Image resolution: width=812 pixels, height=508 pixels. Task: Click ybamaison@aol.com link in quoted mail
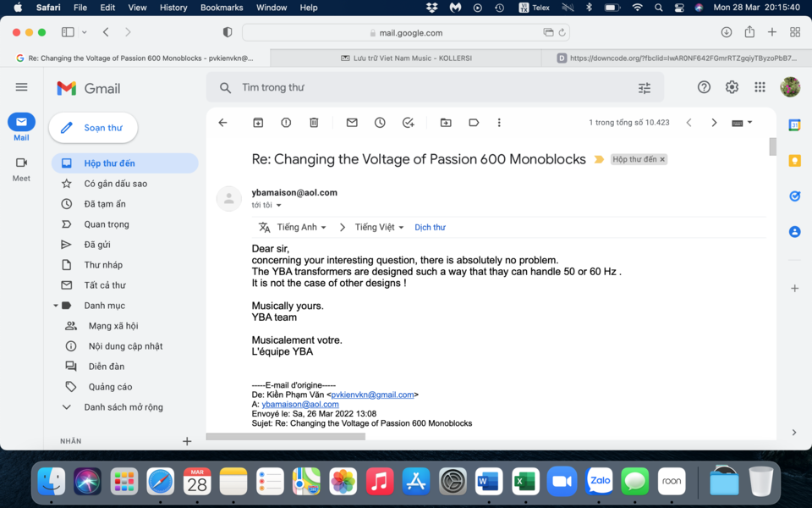300,404
